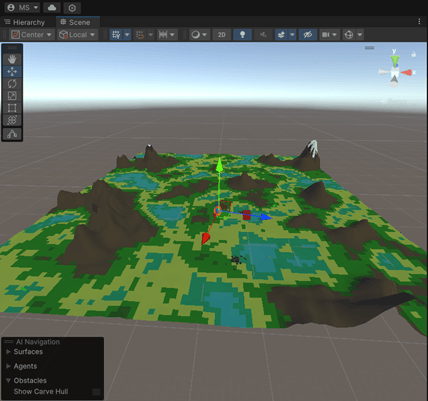Open the grid snapping options dropdown arrow
The width and height of the screenshot is (428, 401).
151,35
